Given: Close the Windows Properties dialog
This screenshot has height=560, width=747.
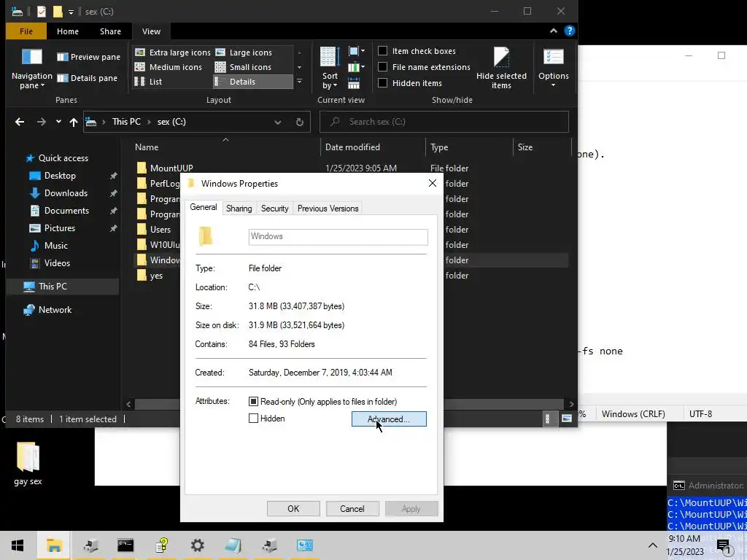Looking at the screenshot, I should click(x=432, y=183).
